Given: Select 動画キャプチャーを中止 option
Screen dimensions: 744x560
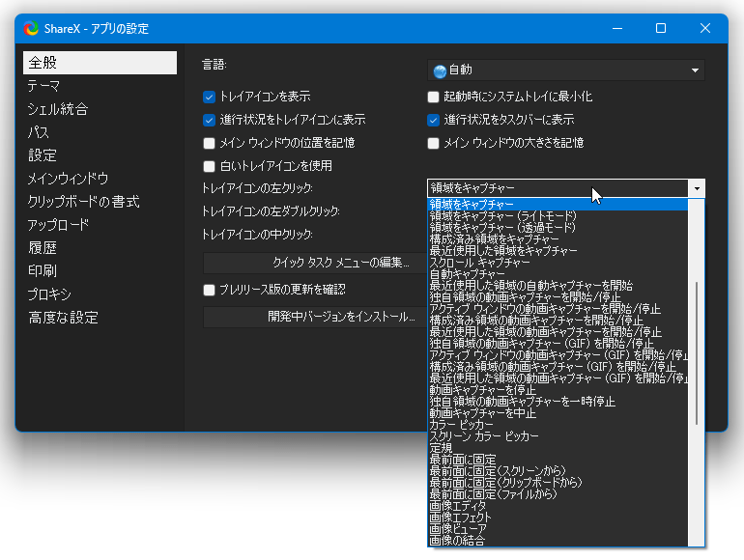Looking at the screenshot, I should point(558,413).
